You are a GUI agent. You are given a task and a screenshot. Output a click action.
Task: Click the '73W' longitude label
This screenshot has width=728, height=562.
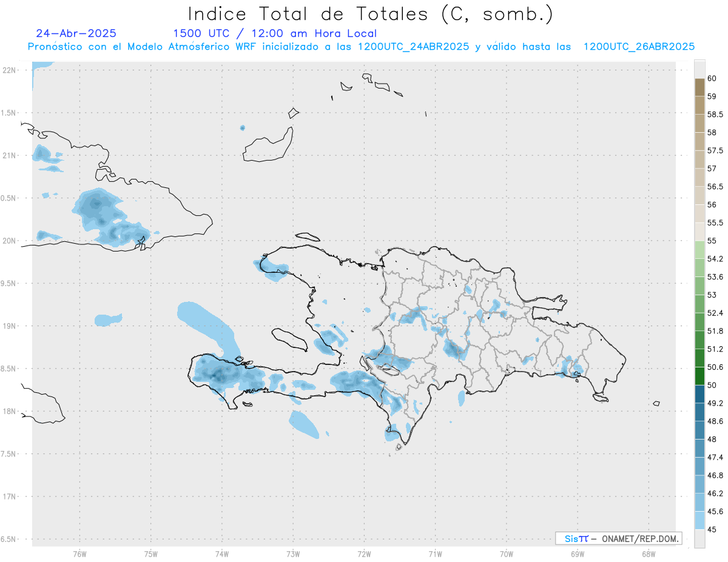click(x=293, y=554)
